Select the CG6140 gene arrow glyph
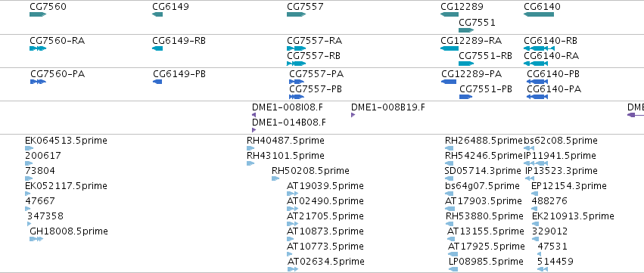 click(539, 14)
